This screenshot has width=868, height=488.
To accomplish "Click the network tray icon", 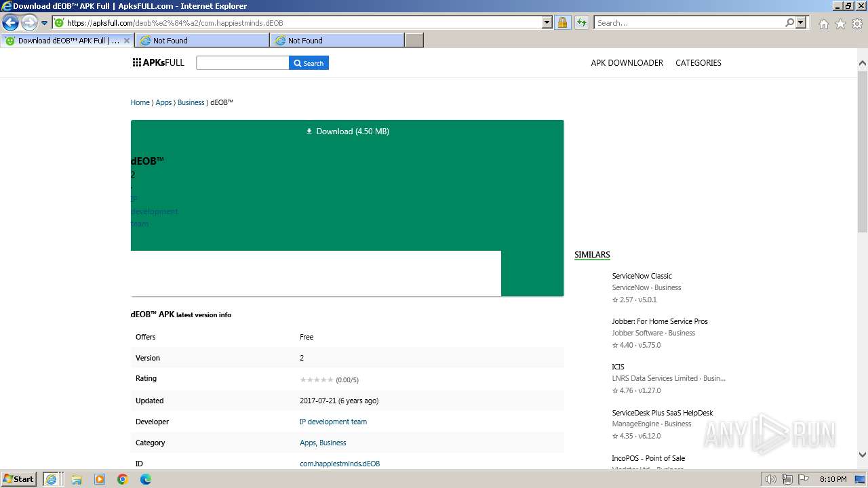I will (787, 479).
